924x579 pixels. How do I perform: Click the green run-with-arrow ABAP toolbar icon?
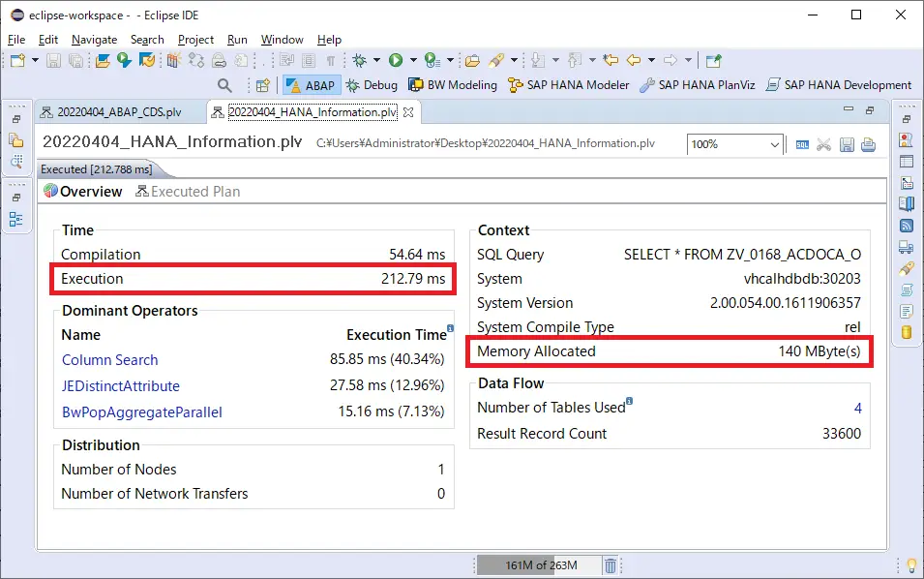point(124,60)
